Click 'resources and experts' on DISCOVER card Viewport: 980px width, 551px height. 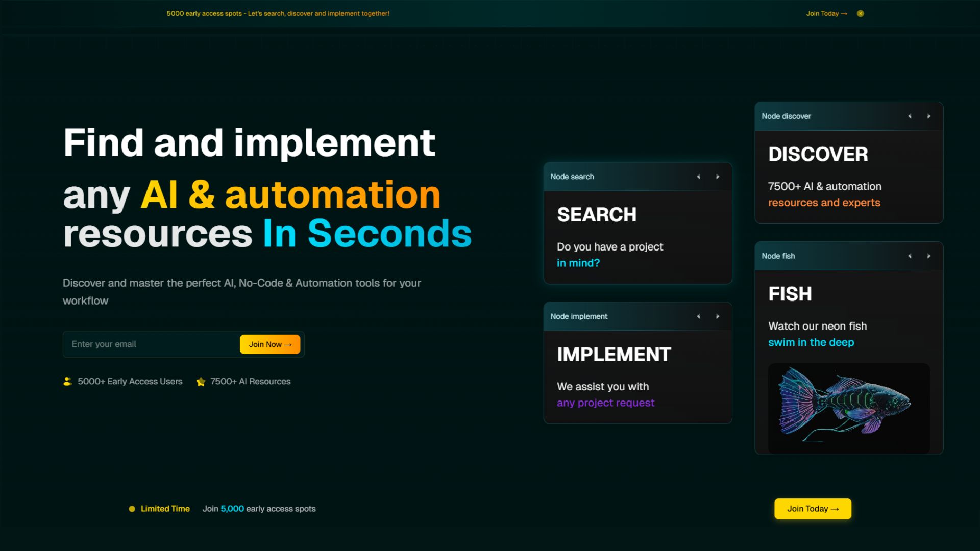(824, 203)
